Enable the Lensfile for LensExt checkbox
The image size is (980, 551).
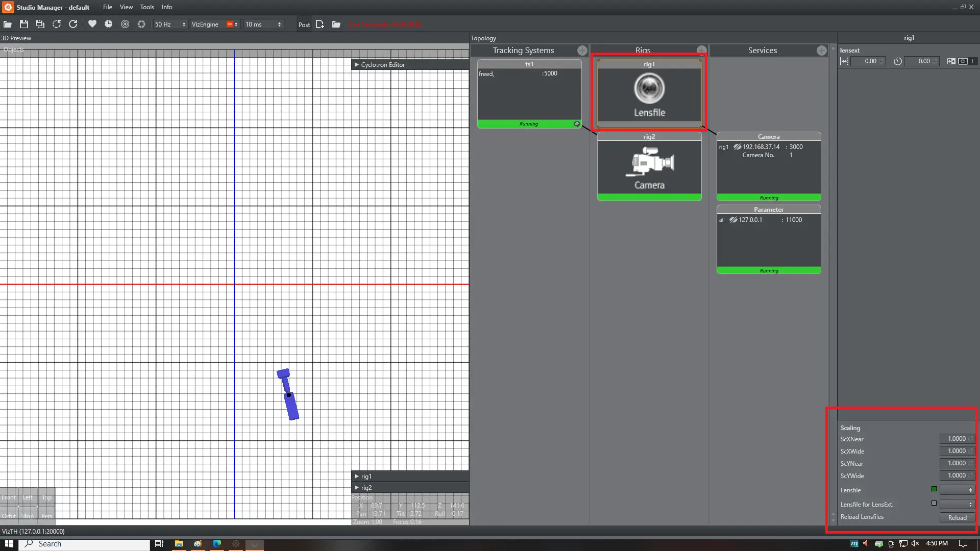pyautogui.click(x=934, y=504)
